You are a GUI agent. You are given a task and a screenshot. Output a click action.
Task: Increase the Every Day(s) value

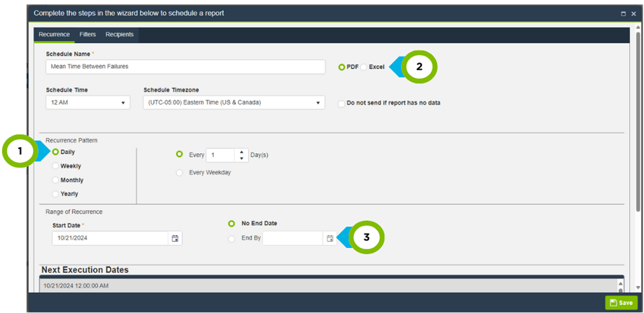[242, 151]
